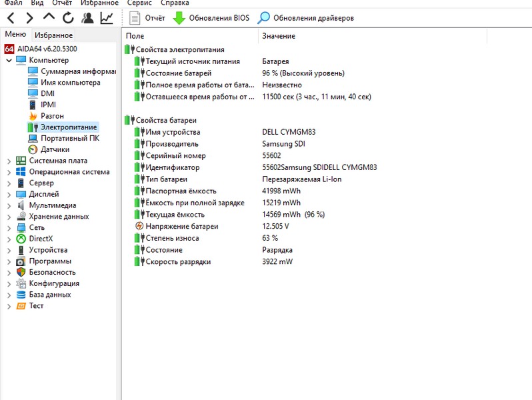Screen dimensions: 532x400
Task: Select Разгон tree item
Action: pyautogui.click(x=52, y=116)
